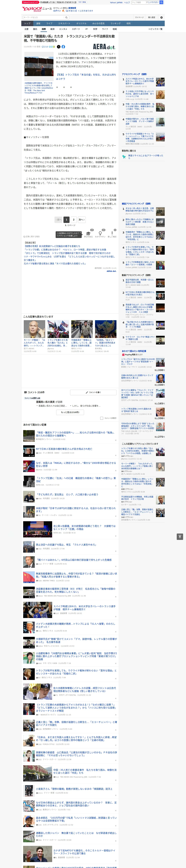The image size is (186, 868).
Task: Open the border wall article photo
Action: (x=39, y=66)
